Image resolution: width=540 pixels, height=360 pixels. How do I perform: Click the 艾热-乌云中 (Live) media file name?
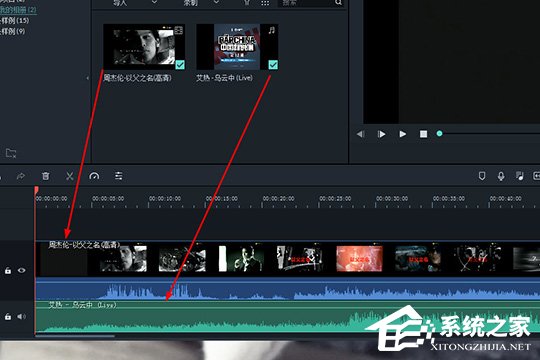coord(224,78)
